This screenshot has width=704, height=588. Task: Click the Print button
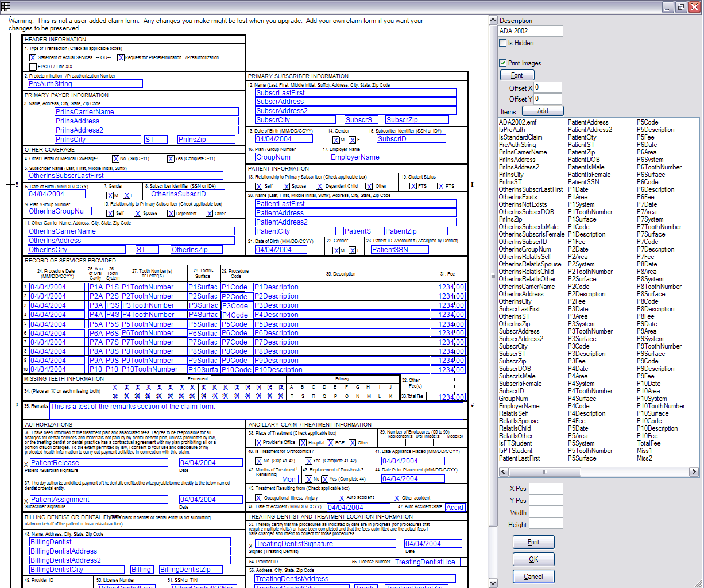[533, 541]
